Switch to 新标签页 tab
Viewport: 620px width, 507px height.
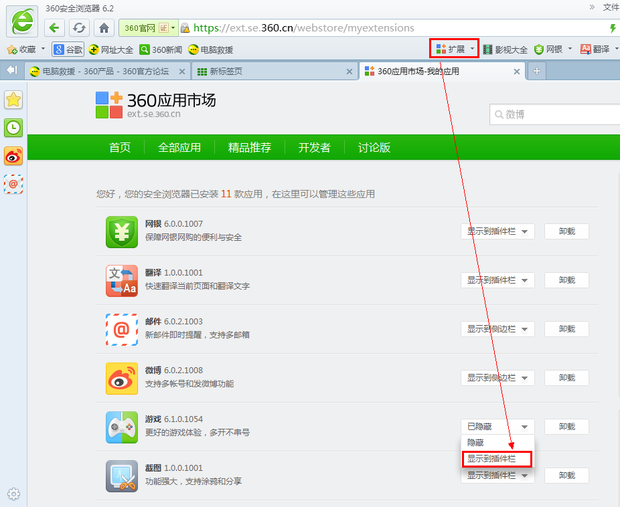click(273, 72)
